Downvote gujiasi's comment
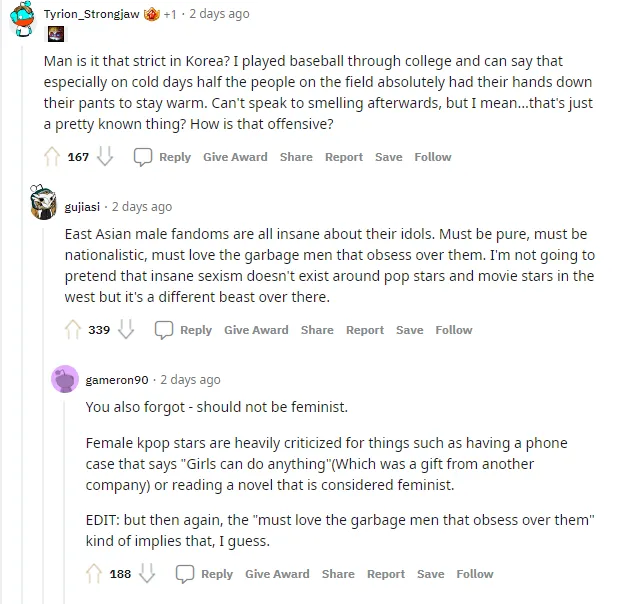The image size is (631, 604). point(126,330)
